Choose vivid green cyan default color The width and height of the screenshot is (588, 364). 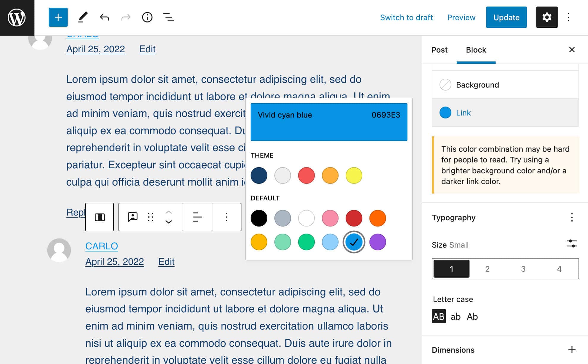[306, 242]
